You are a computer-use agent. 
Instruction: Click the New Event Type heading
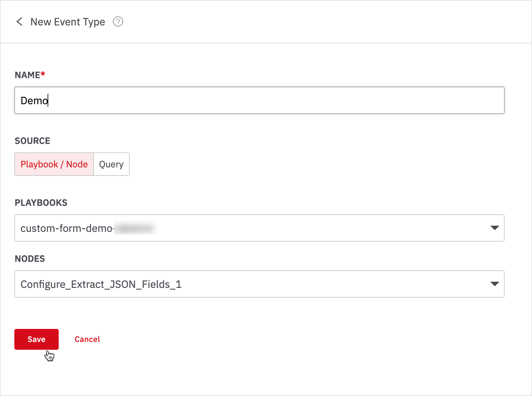coord(68,22)
